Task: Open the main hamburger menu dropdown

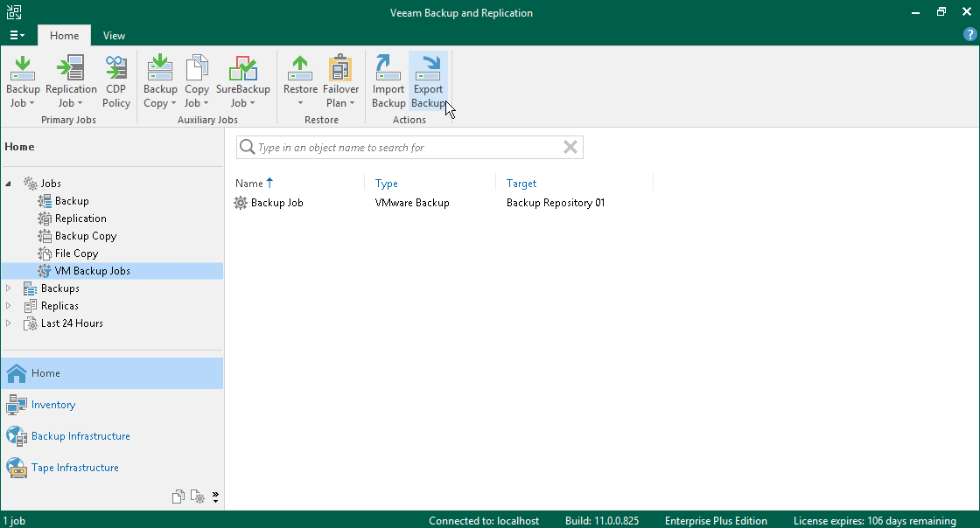Action: tap(17, 36)
